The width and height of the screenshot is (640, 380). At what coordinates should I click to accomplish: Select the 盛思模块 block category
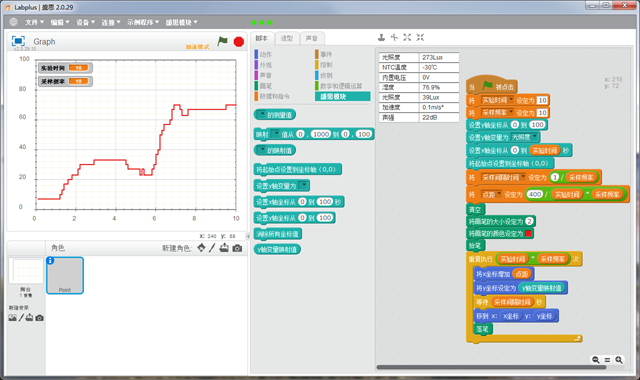342,96
